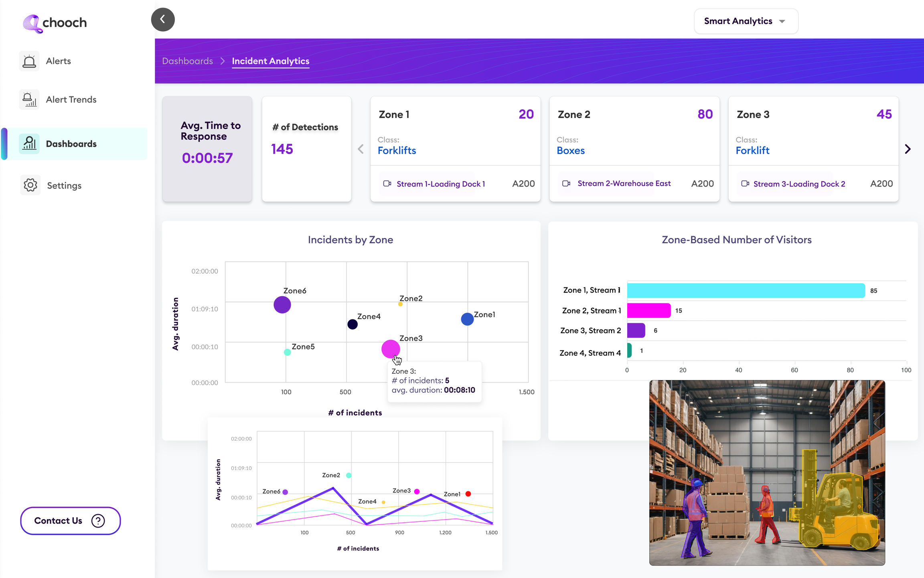Click the Chooch logo
Screen dimensions: 924x578
pos(55,23)
